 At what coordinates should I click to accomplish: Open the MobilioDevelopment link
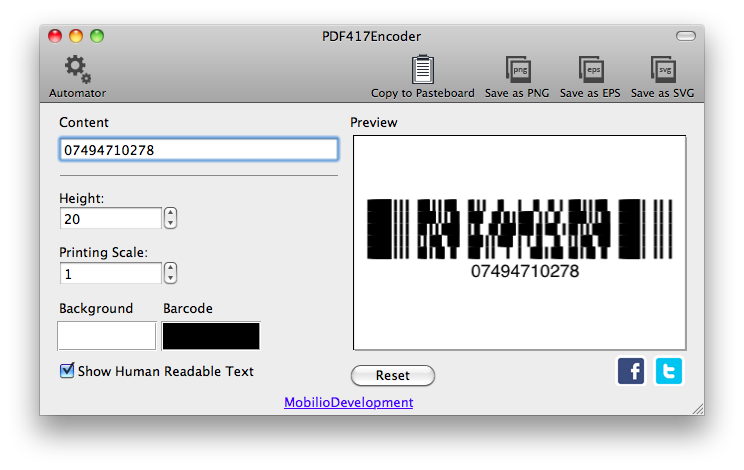click(x=349, y=402)
